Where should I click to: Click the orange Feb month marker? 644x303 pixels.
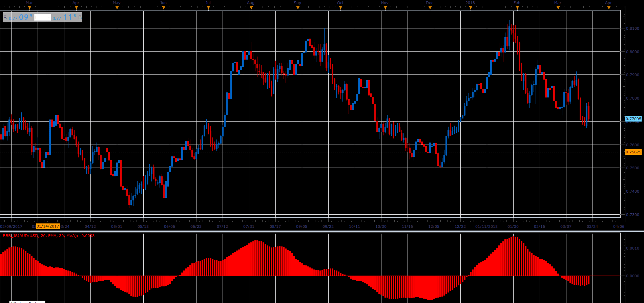[517, 7]
